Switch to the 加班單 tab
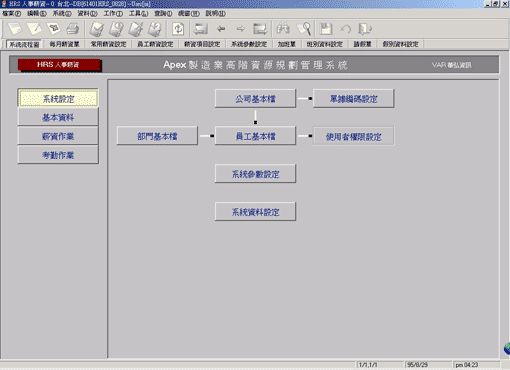Screen dimensions: 510x370 pyautogui.click(x=287, y=44)
